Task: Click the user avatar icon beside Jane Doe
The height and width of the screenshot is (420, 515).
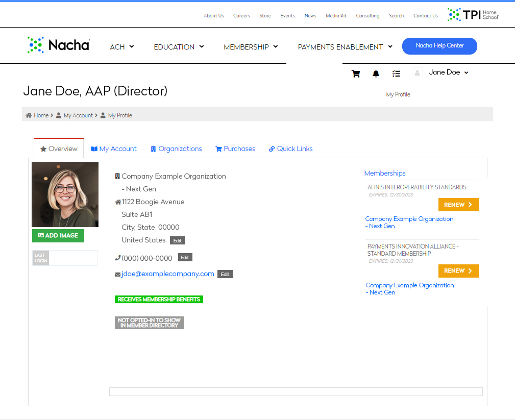Action: point(417,72)
